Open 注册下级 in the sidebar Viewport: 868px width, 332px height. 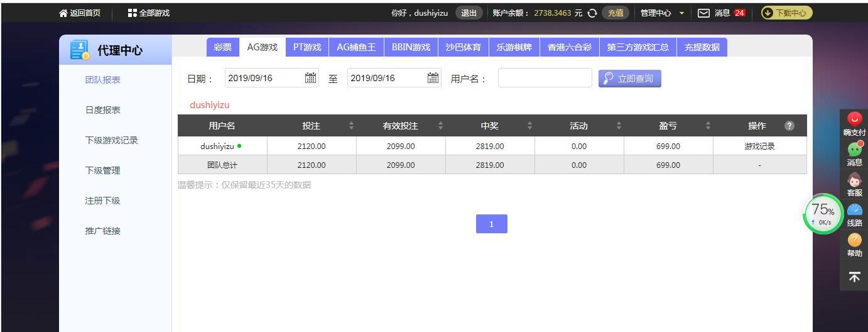coord(103,201)
